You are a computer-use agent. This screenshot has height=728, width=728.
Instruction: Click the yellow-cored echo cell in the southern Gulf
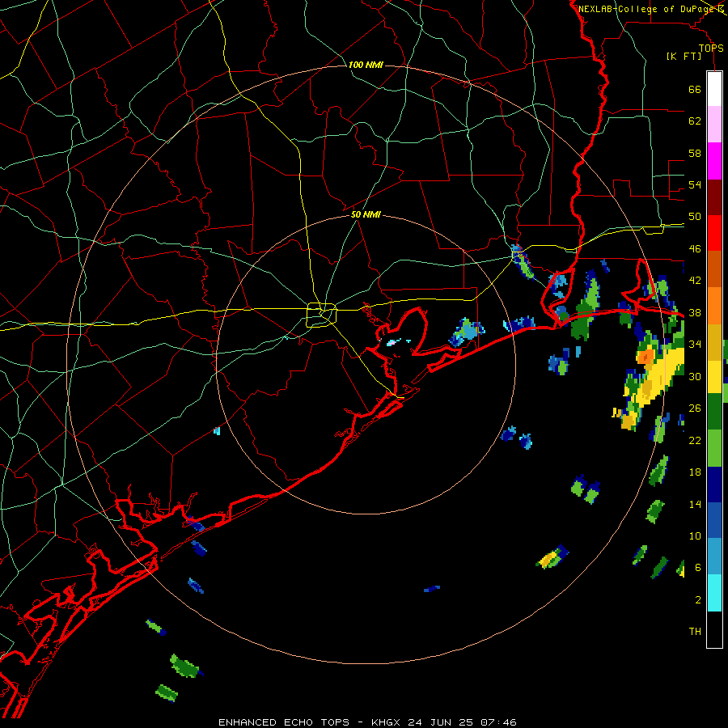551,557
